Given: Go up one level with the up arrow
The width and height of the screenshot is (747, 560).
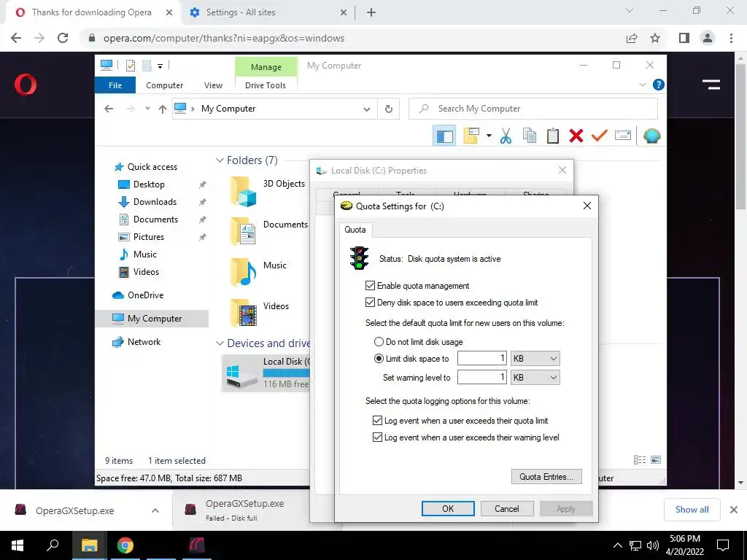Looking at the screenshot, I should [163, 109].
